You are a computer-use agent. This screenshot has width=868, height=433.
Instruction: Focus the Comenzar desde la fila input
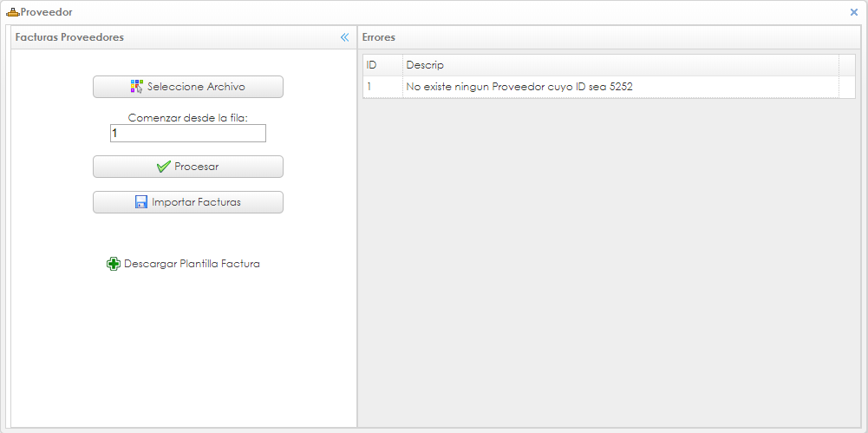point(187,134)
